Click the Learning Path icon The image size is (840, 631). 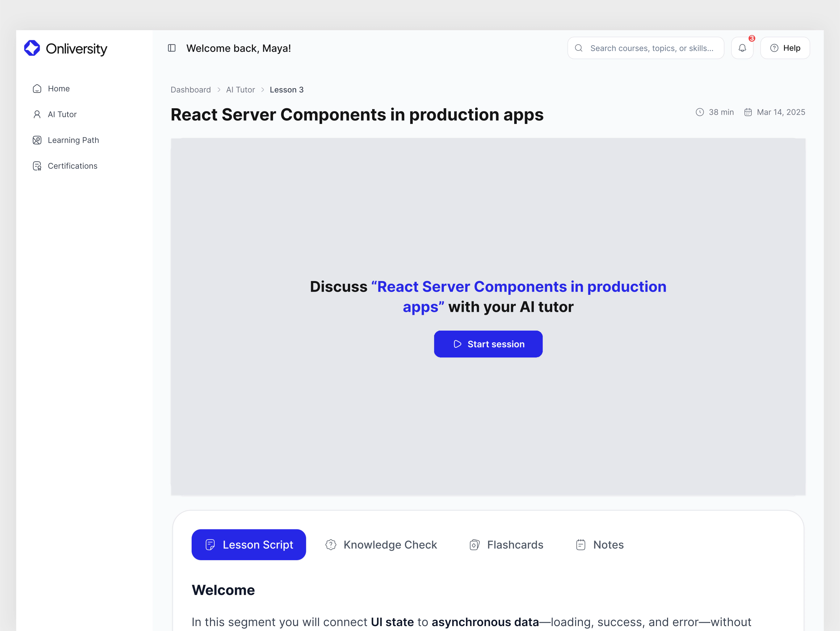[x=37, y=140]
